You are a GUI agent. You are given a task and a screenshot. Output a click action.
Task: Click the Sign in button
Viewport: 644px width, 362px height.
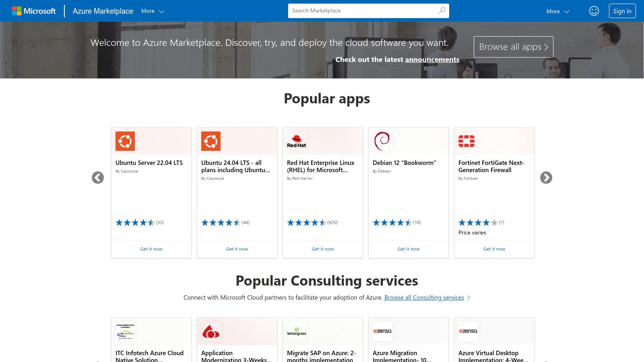(x=622, y=11)
